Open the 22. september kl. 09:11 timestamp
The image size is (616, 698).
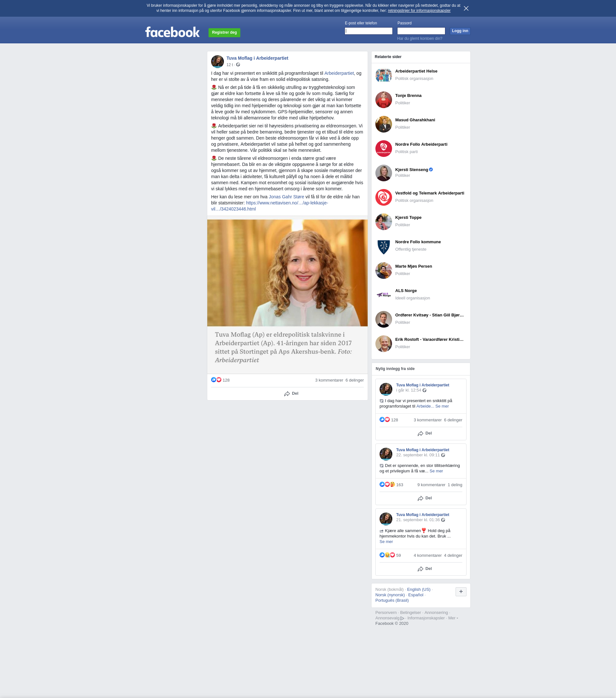pos(418,455)
